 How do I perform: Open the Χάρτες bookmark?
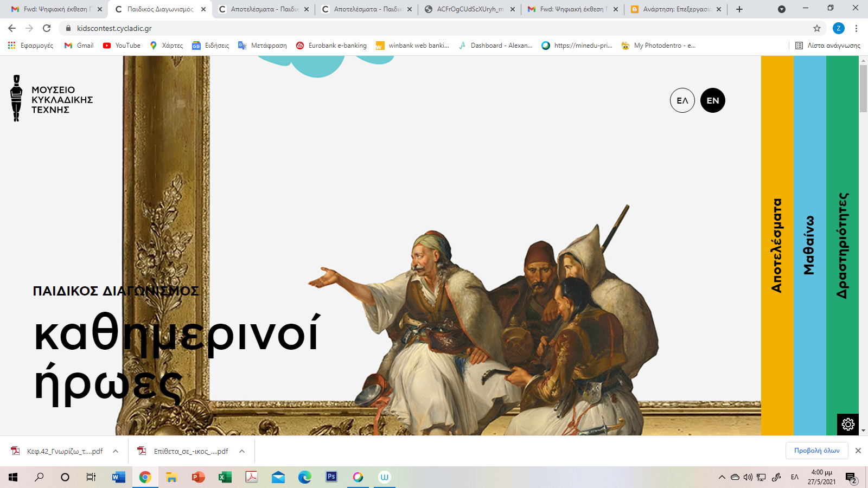point(167,46)
